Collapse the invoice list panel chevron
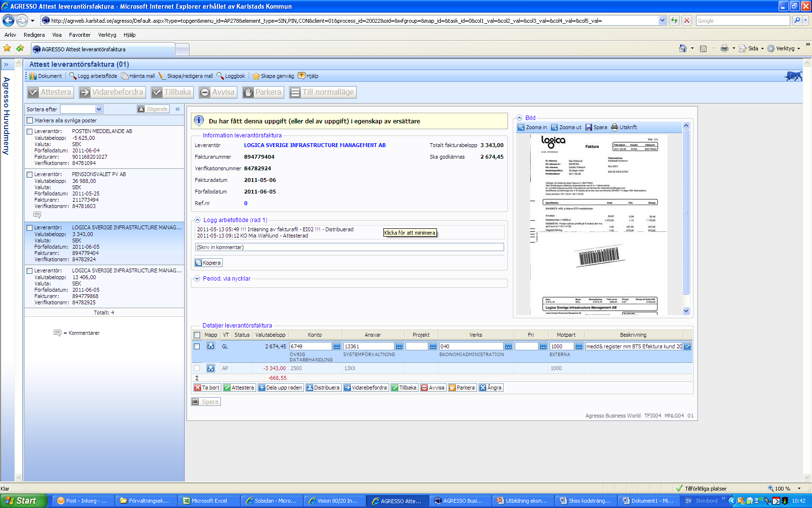Screen dimensions: 812x508 [x=177, y=109]
